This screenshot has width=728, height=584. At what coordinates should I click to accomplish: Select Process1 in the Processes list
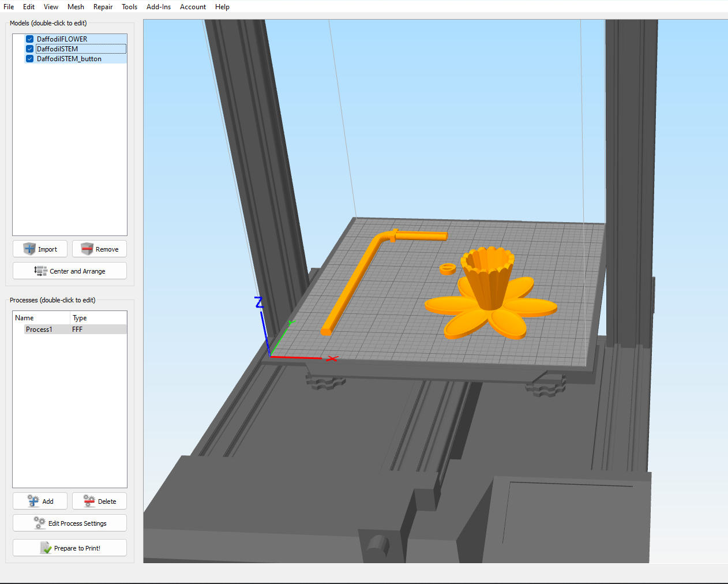pos(39,329)
